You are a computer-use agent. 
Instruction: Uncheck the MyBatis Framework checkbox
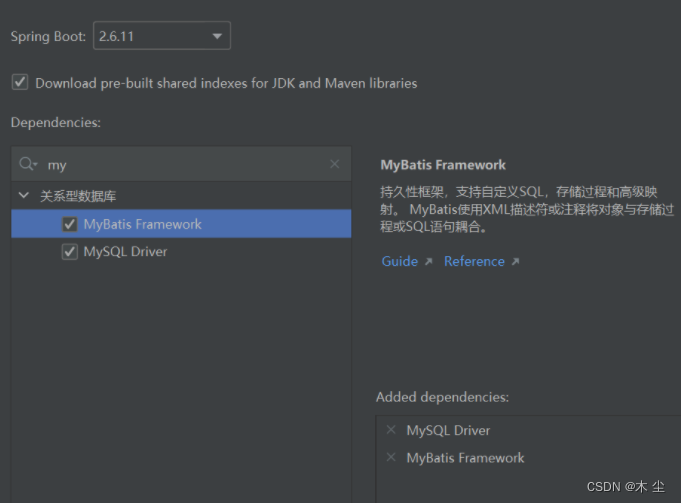coord(69,224)
